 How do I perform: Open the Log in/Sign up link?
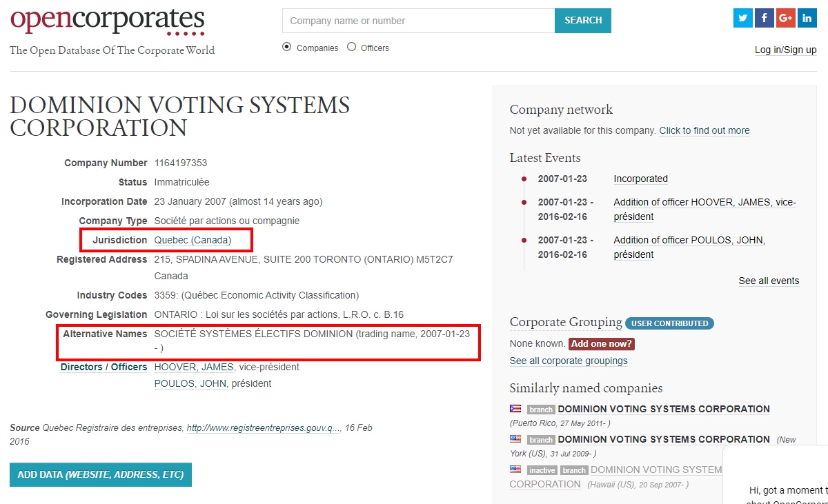pos(786,50)
